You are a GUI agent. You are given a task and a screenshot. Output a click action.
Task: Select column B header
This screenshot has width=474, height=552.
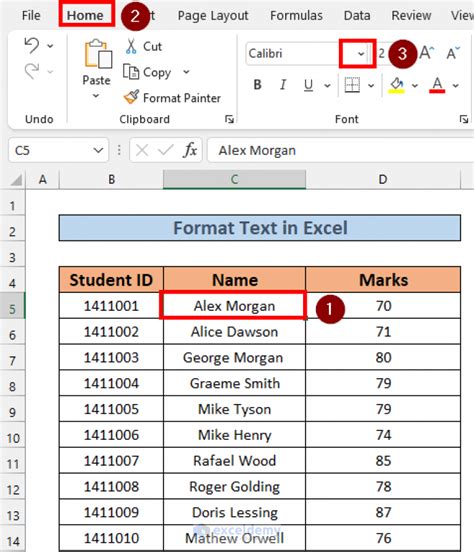click(111, 180)
